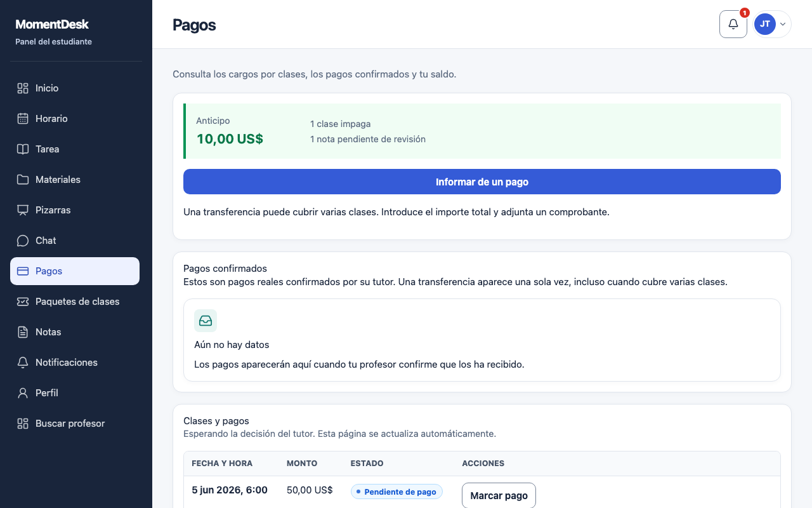Click '1 nota pendiente de revisión' text

368,139
